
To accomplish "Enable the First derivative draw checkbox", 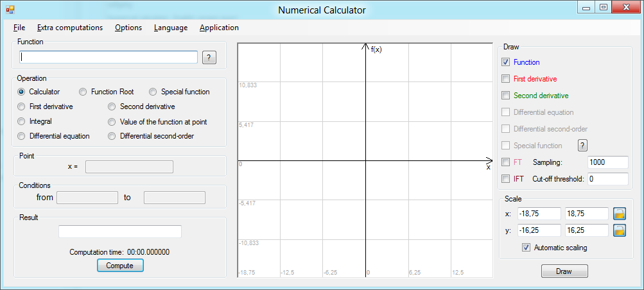I will (506, 79).
